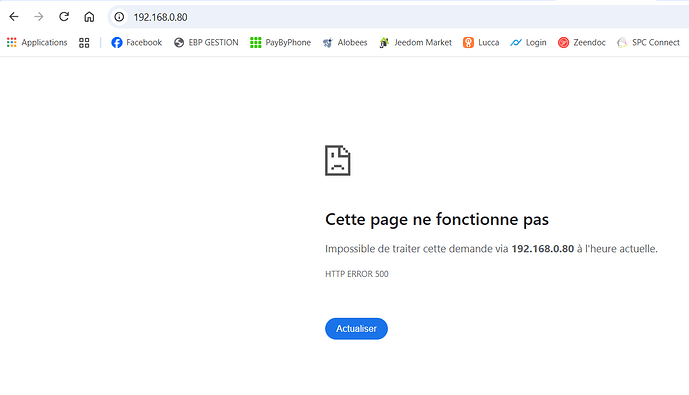Screen dimensions: 689x395
Task: Open the Lucca bookmark
Action: click(481, 43)
